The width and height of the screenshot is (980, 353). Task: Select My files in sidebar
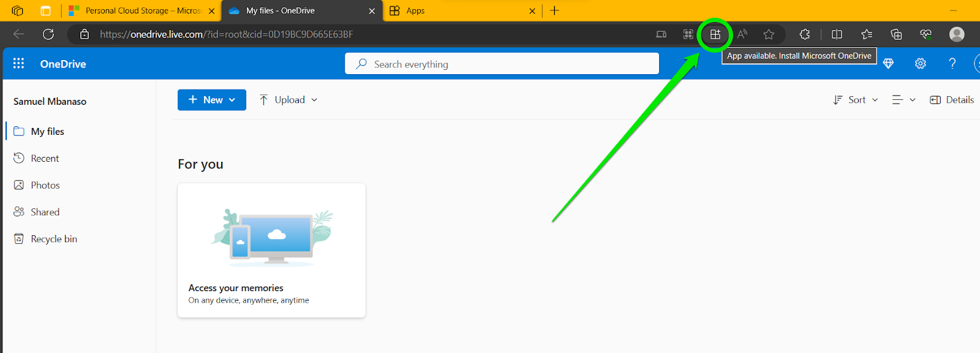(x=47, y=131)
